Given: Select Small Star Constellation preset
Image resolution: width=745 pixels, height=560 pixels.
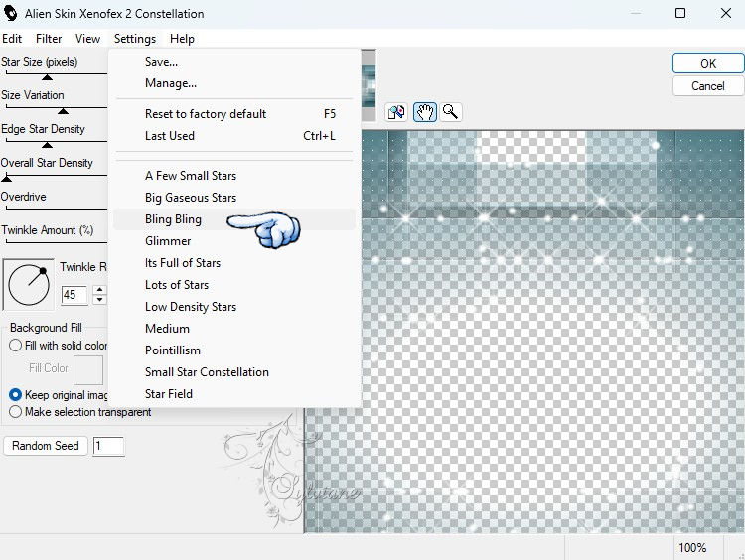Looking at the screenshot, I should click(234, 372).
